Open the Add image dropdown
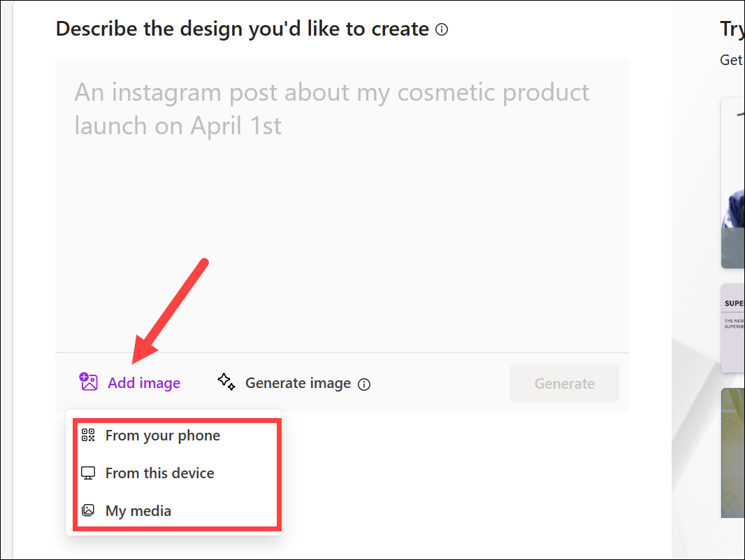Image resolution: width=745 pixels, height=560 pixels. tap(130, 382)
